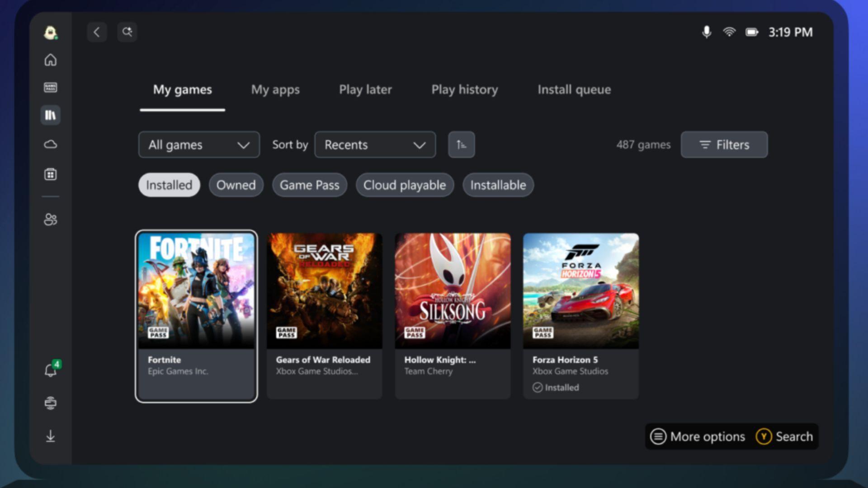Toggle the Cloud playable filter chip

click(405, 185)
